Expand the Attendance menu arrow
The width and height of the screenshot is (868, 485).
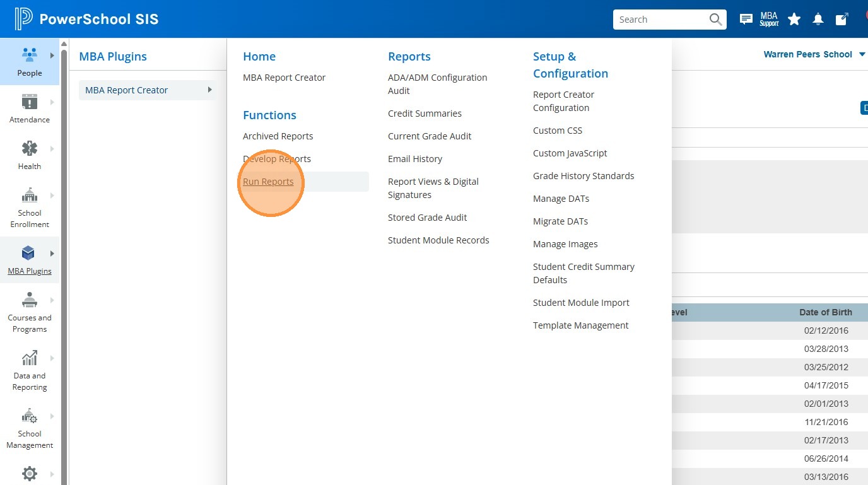52,102
